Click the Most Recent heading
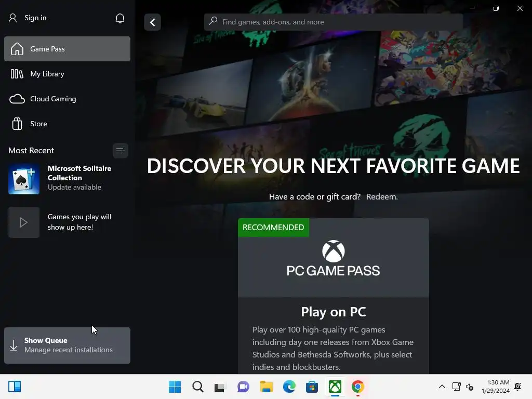 pyautogui.click(x=31, y=151)
